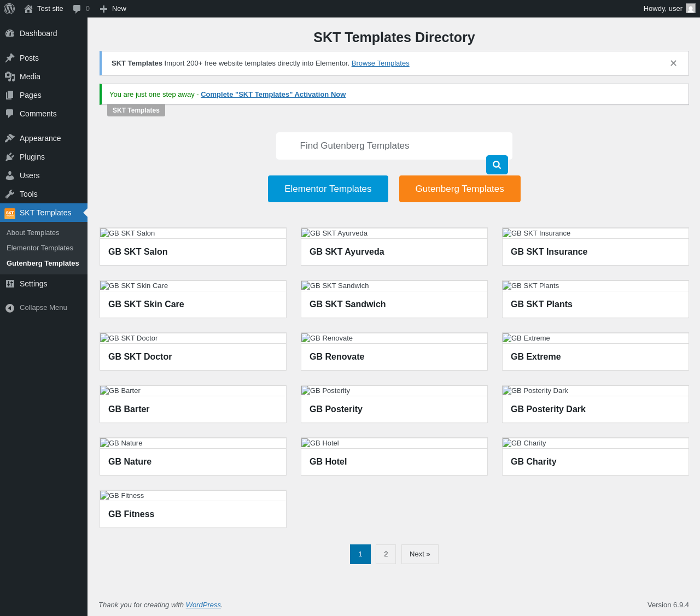
Task: Select Gutenberg Templates submenu item
Action: click(x=43, y=263)
